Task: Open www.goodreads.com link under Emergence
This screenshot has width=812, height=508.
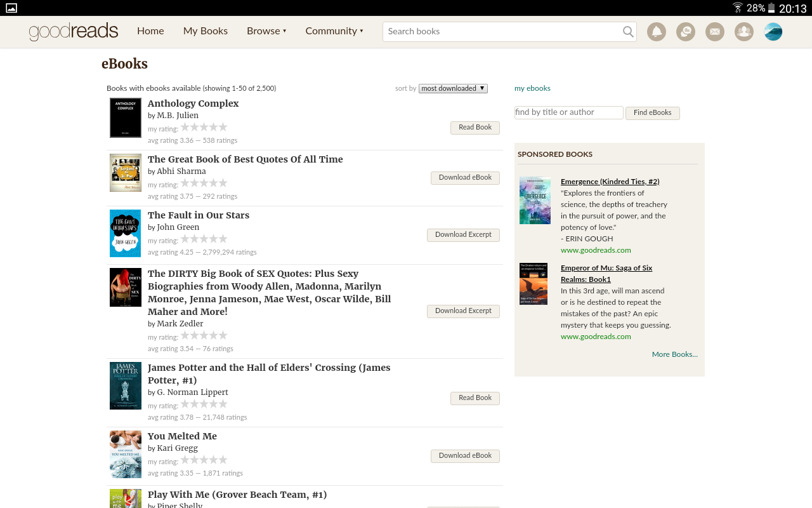Action: 596,250
